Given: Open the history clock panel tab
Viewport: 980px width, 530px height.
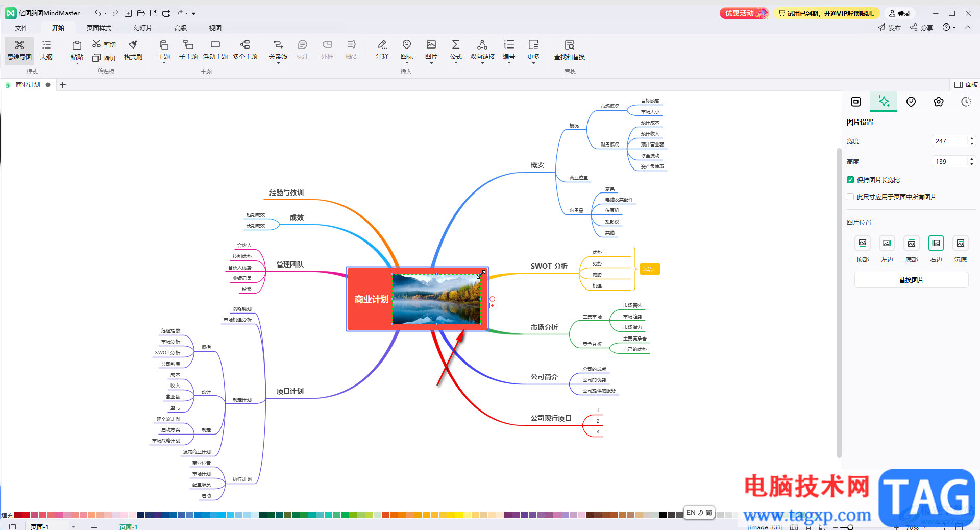Looking at the screenshot, I should 966,102.
